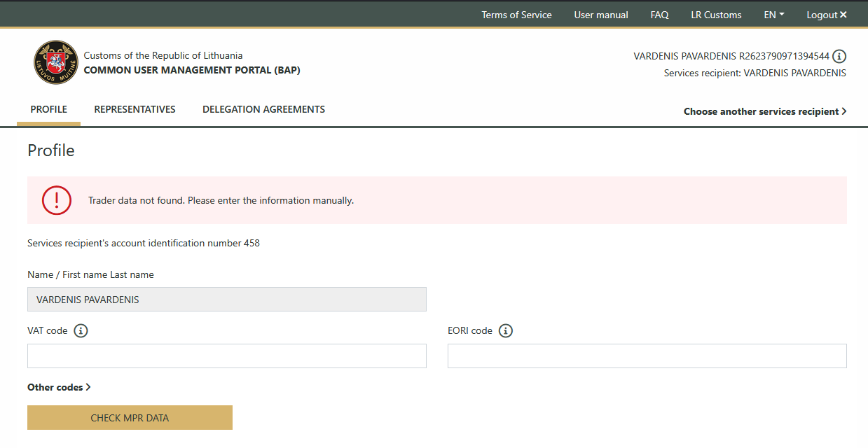Click the red exclamation alert icon

click(57, 200)
